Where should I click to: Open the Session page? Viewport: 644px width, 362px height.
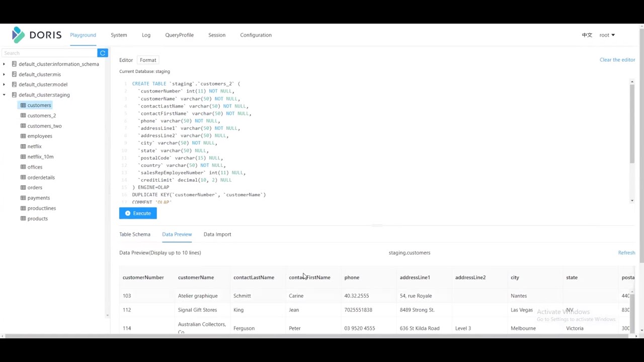[217, 35]
